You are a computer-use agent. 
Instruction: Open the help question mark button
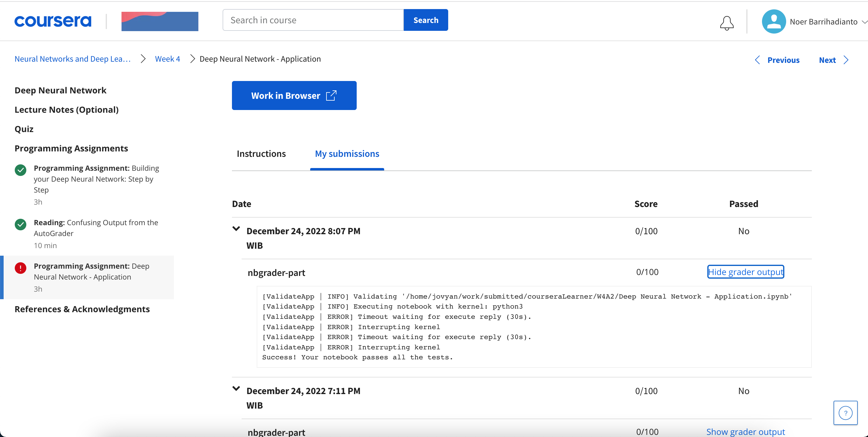coord(845,413)
